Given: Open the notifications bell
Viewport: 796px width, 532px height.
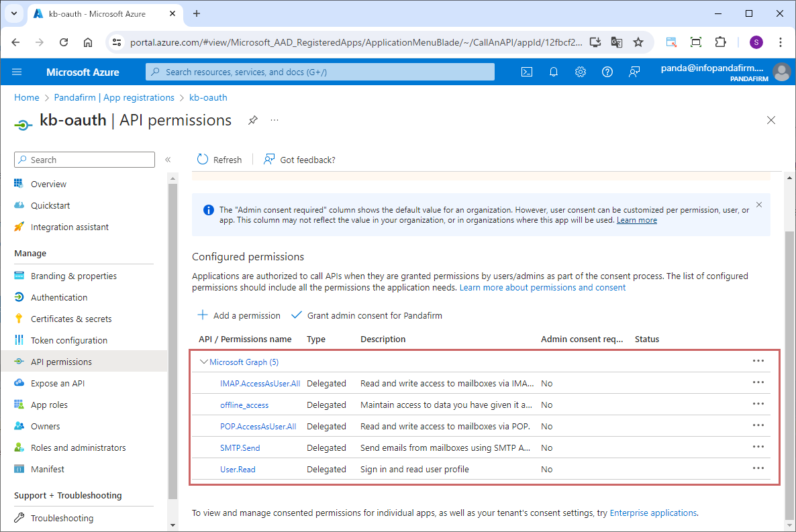Looking at the screenshot, I should point(554,72).
